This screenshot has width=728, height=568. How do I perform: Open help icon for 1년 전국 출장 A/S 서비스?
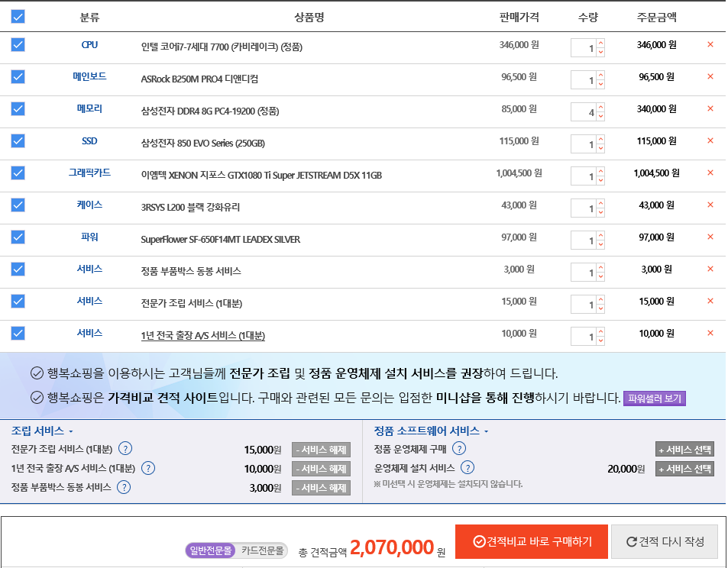point(148,468)
